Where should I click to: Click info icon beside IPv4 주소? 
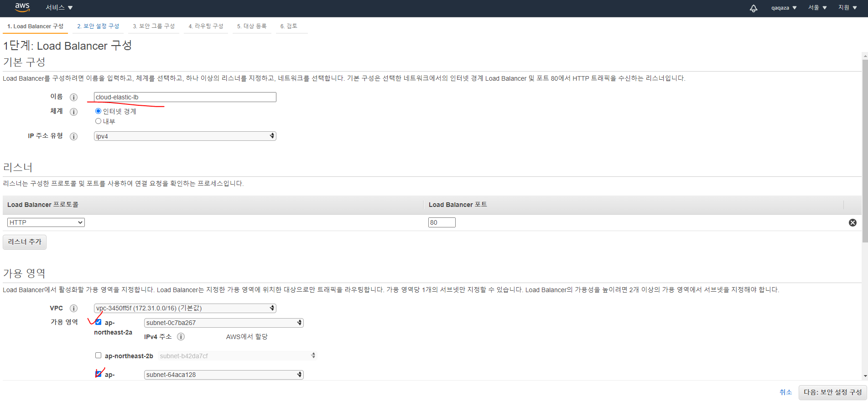[x=181, y=337]
